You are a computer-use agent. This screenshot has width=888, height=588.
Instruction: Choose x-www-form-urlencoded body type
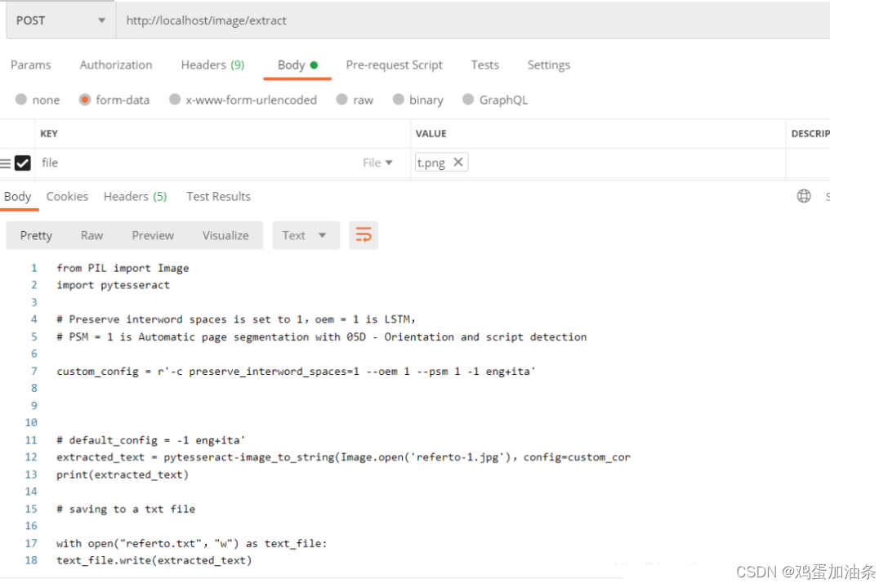(x=175, y=100)
